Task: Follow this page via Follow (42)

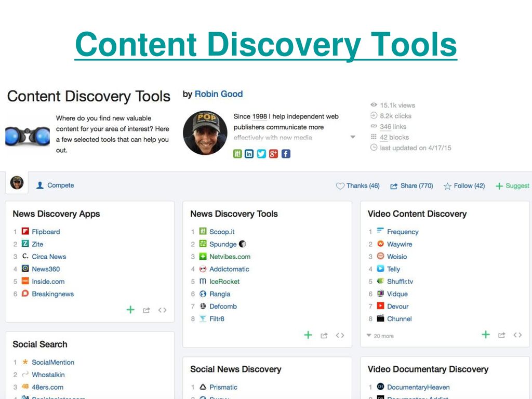Action: pyautogui.click(x=464, y=186)
